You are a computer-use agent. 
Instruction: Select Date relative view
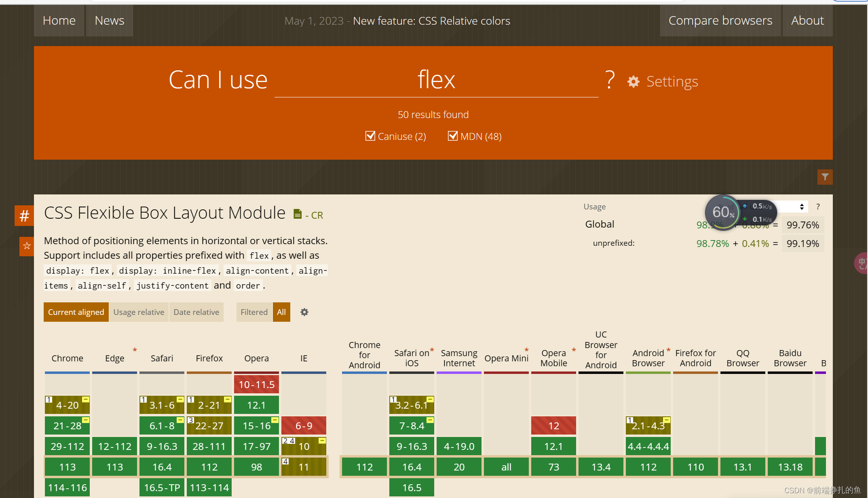tap(196, 312)
